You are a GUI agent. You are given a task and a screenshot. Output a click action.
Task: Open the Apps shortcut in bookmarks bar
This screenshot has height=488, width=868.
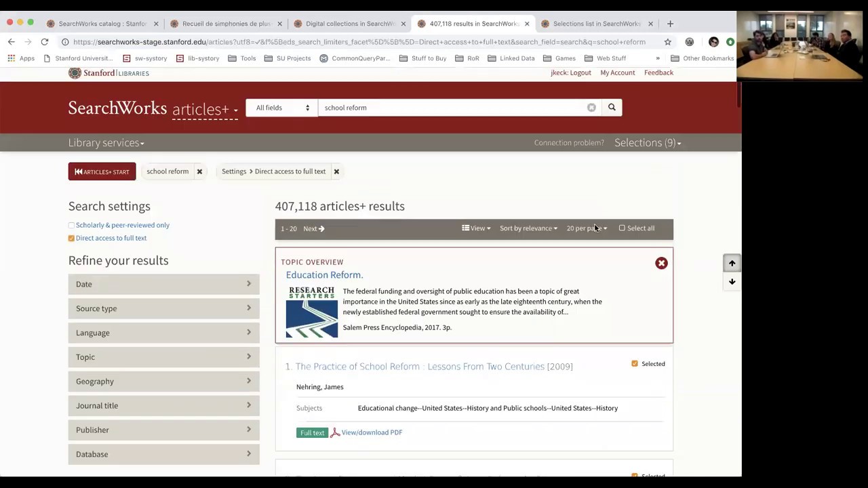pos(21,58)
